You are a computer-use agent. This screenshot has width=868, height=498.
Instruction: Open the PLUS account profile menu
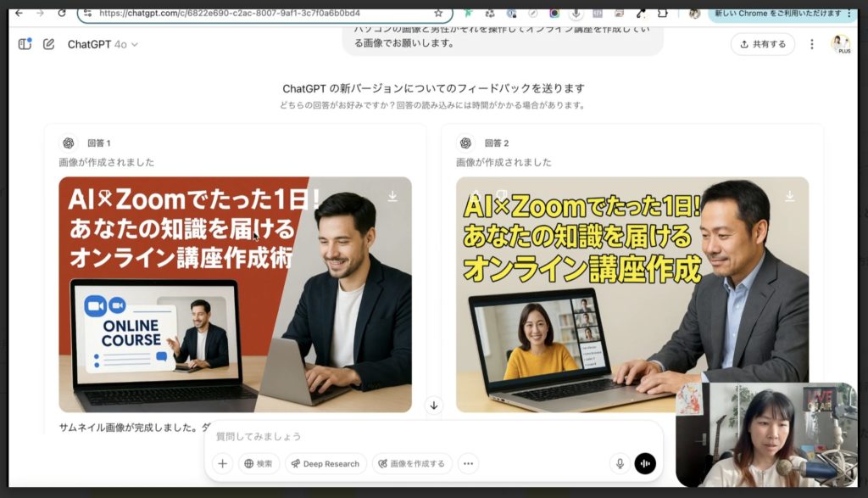pyautogui.click(x=841, y=44)
